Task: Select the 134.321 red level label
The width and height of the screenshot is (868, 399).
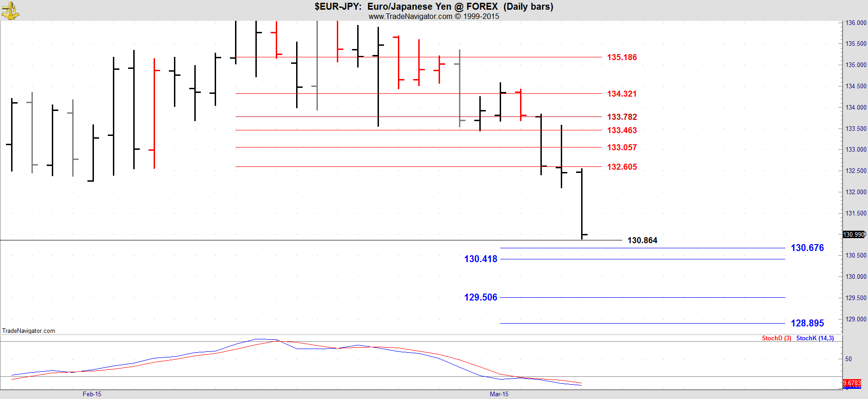Action: (621, 94)
